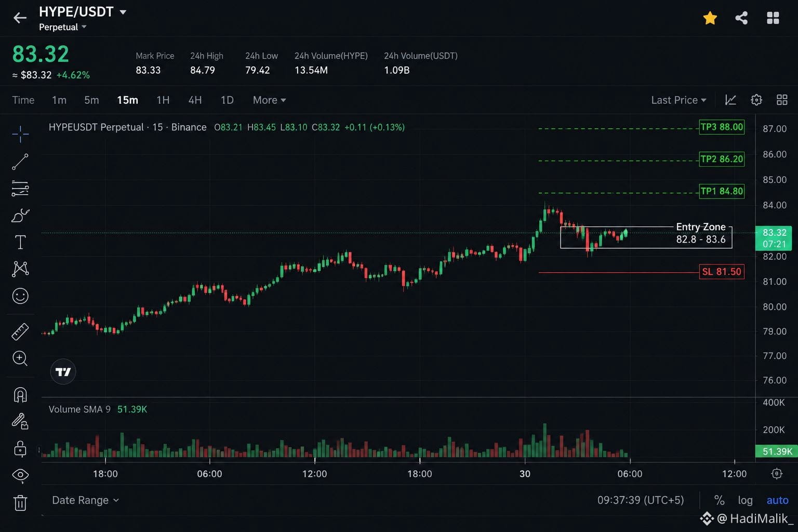This screenshot has width=798, height=532.
Task: Toggle auto scale mode
Action: pyautogui.click(x=777, y=500)
